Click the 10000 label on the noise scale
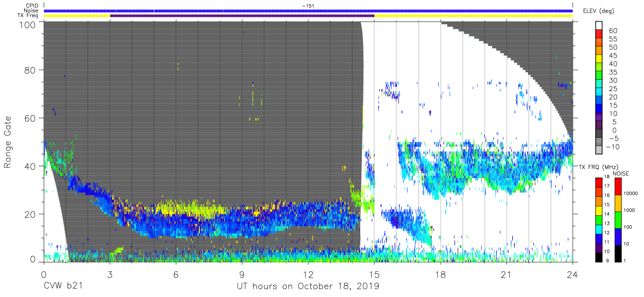 coord(630,194)
